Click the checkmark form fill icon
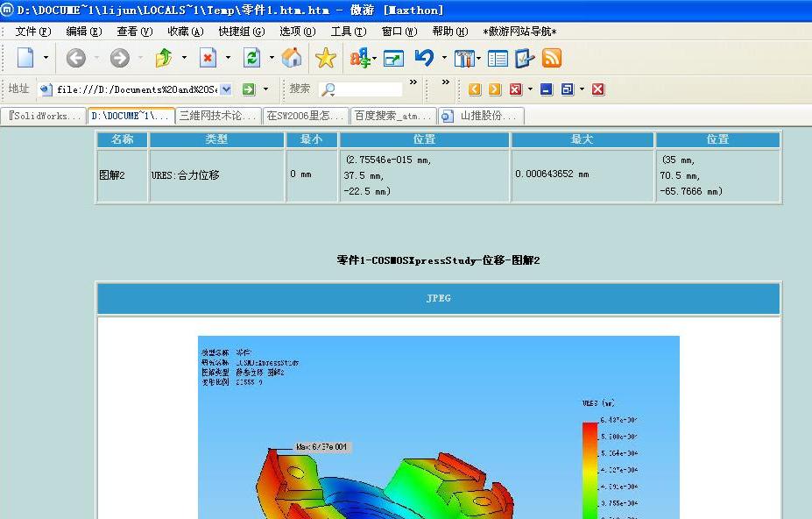This screenshot has width=812, height=519. pyautogui.click(x=525, y=58)
